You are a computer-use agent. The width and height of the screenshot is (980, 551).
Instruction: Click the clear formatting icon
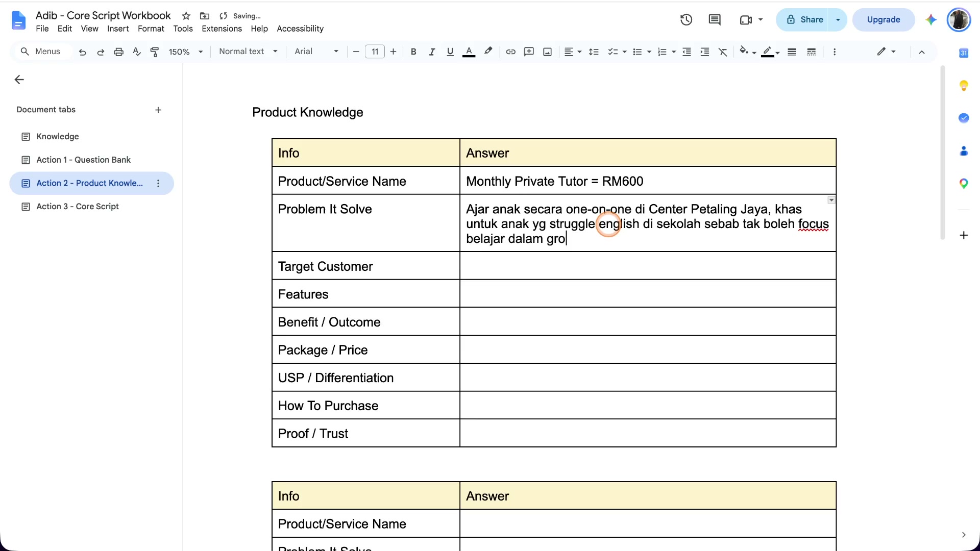723,52
